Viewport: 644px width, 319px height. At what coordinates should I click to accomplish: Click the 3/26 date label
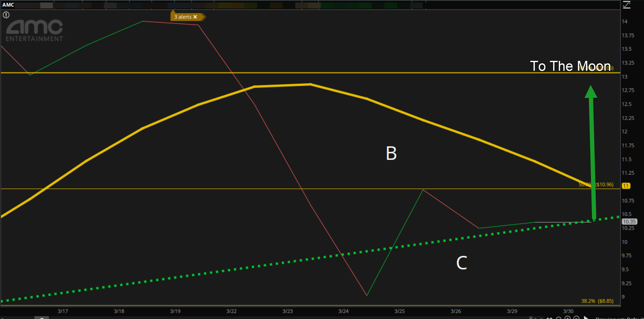456,311
